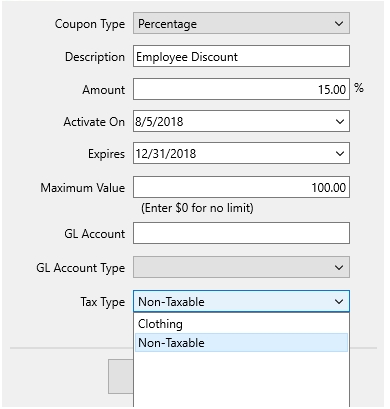This screenshot has height=409, width=390.
Task: Click into the Employee Discount description field
Action: click(241, 56)
